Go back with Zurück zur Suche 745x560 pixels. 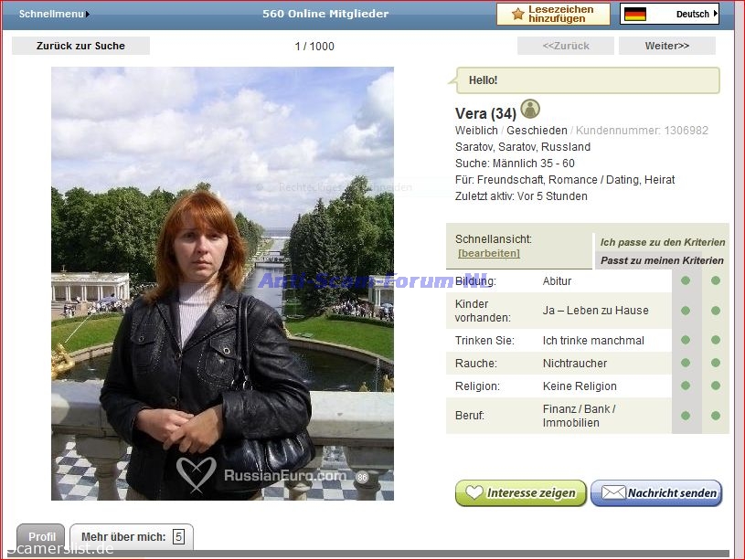[80, 46]
